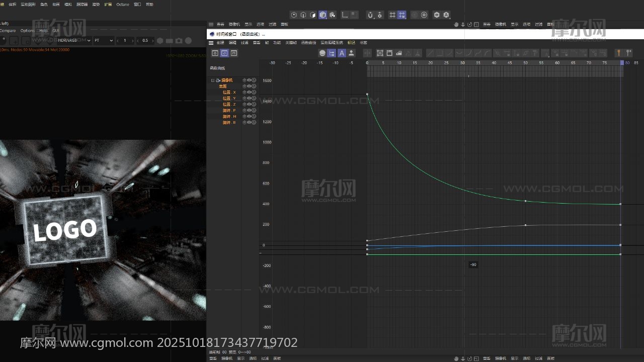
Task: Toggle eye visibility for 旋转 . H track
Action: [x=249, y=117]
